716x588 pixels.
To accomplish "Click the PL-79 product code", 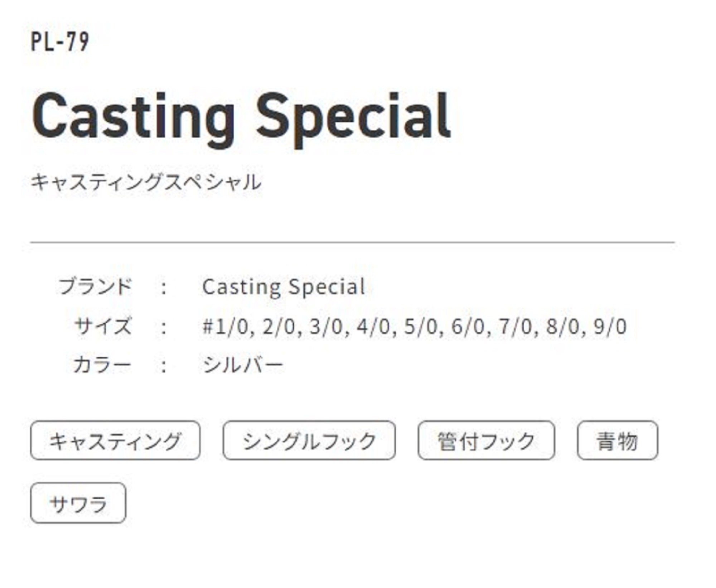I will pyautogui.click(x=60, y=42).
